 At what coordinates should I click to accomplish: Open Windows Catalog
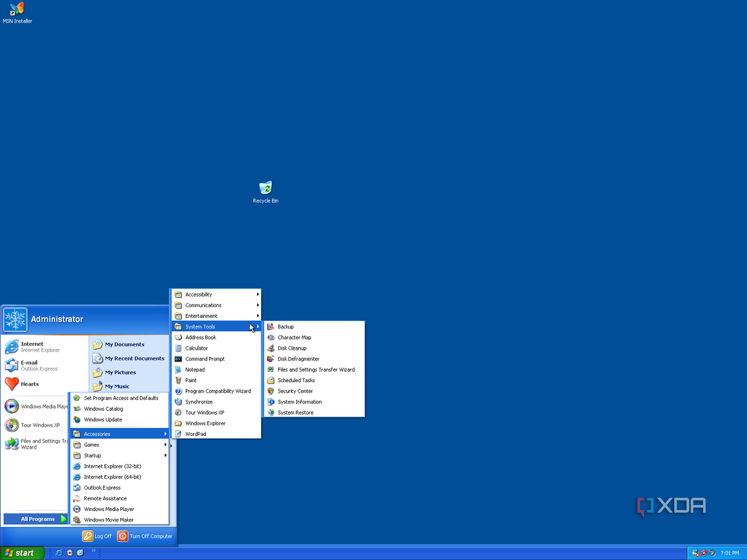[x=120, y=409]
